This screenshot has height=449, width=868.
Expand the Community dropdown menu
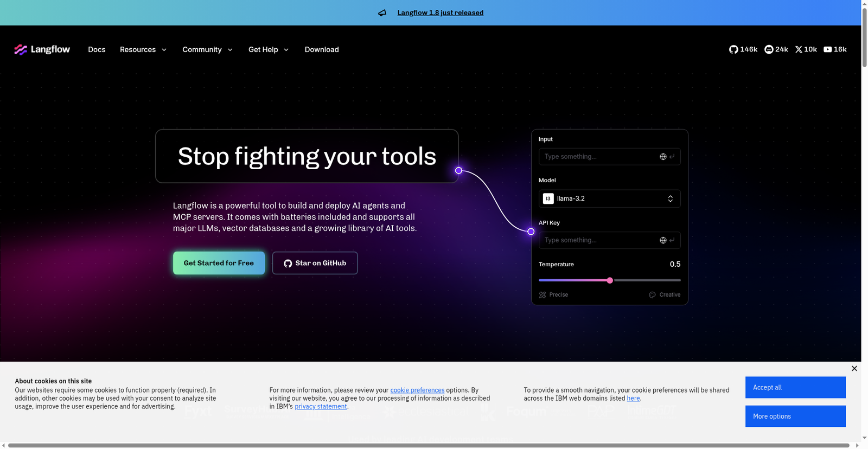[x=207, y=50]
